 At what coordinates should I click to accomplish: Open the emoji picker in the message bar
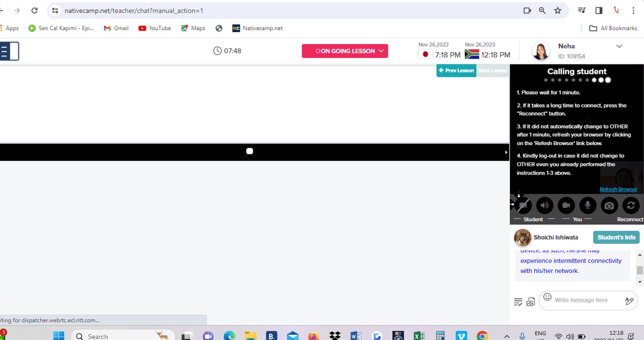[547, 297]
